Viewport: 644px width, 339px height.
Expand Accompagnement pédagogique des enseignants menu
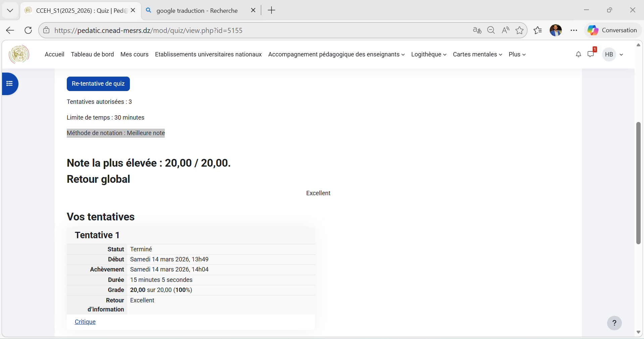(x=336, y=54)
